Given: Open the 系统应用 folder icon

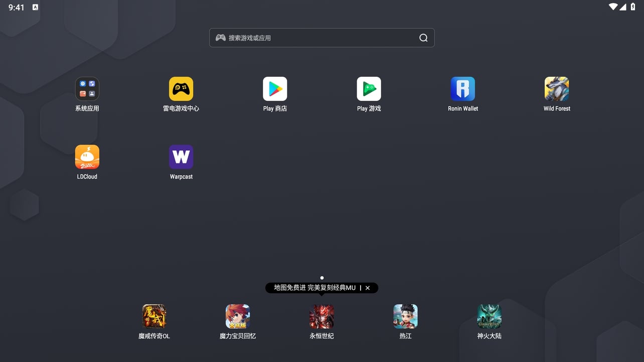Looking at the screenshot, I should (87, 89).
